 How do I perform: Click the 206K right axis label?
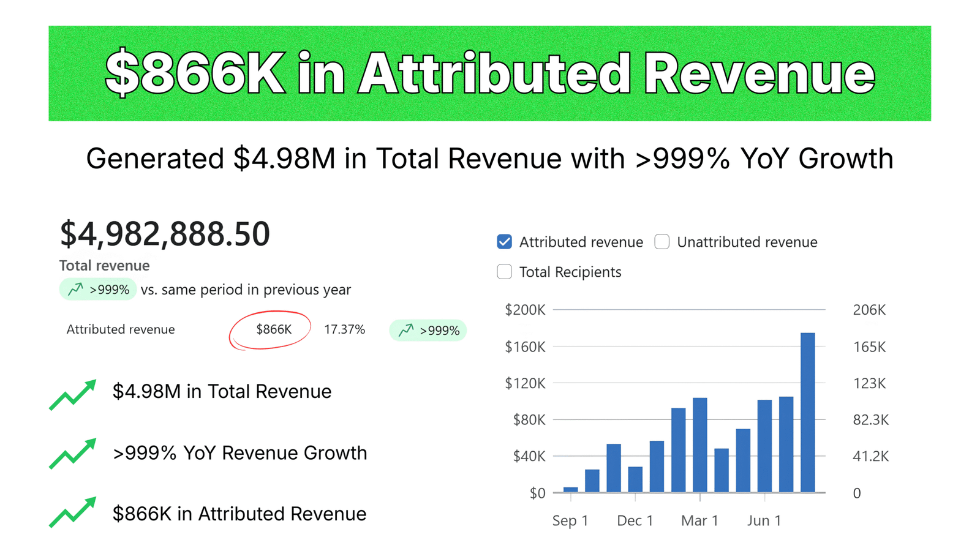tap(869, 310)
